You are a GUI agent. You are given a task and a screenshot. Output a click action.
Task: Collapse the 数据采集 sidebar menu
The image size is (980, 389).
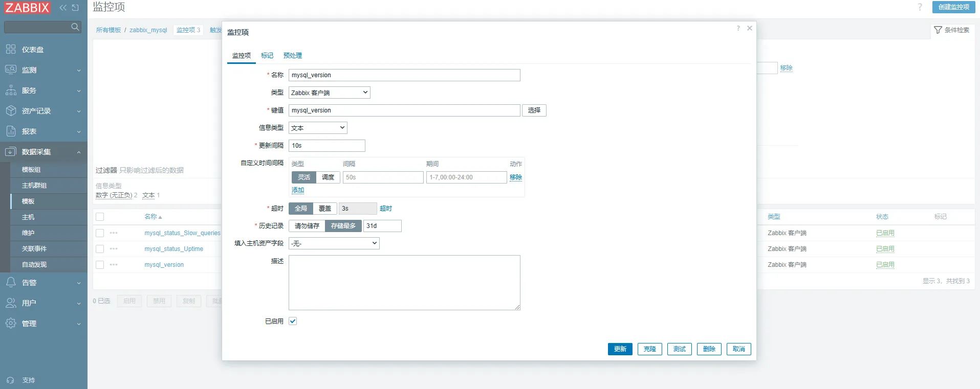pos(79,152)
